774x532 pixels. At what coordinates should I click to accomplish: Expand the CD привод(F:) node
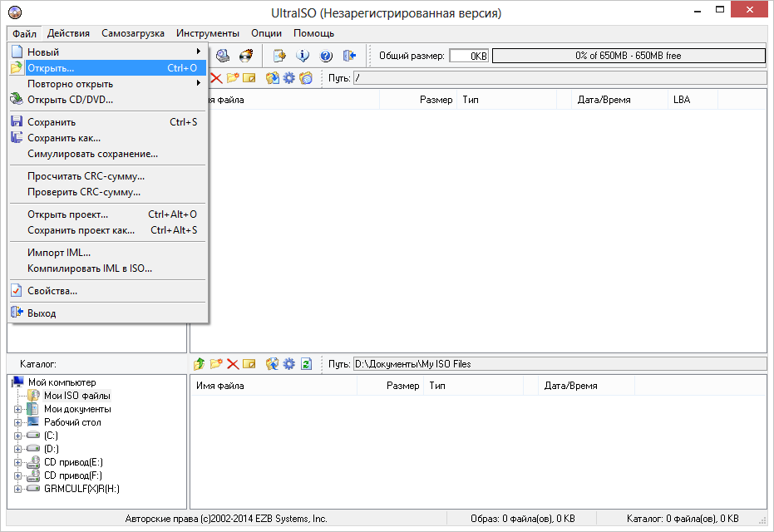coord(17,475)
